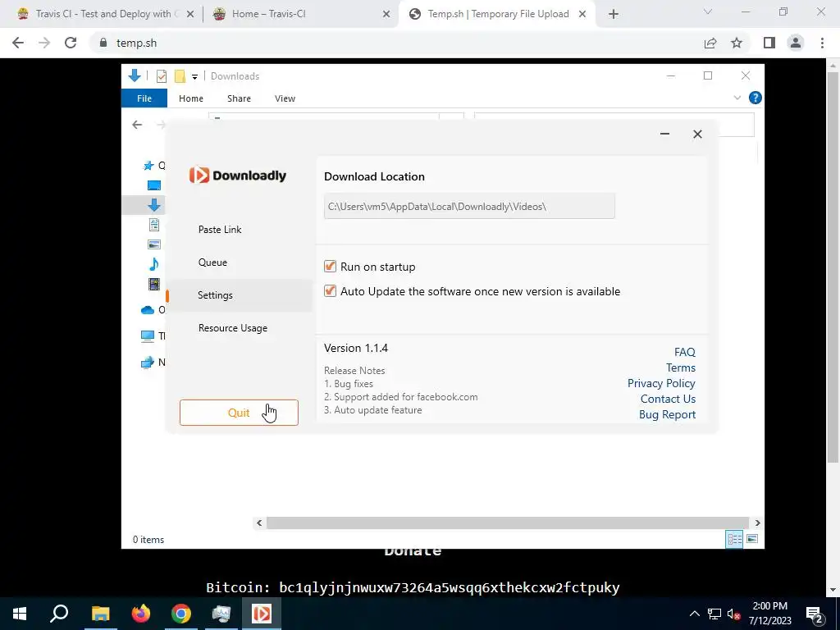The image size is (840, 630).
Task: Select Downloads arrow in explorer navigation pane
Action: 153,204
